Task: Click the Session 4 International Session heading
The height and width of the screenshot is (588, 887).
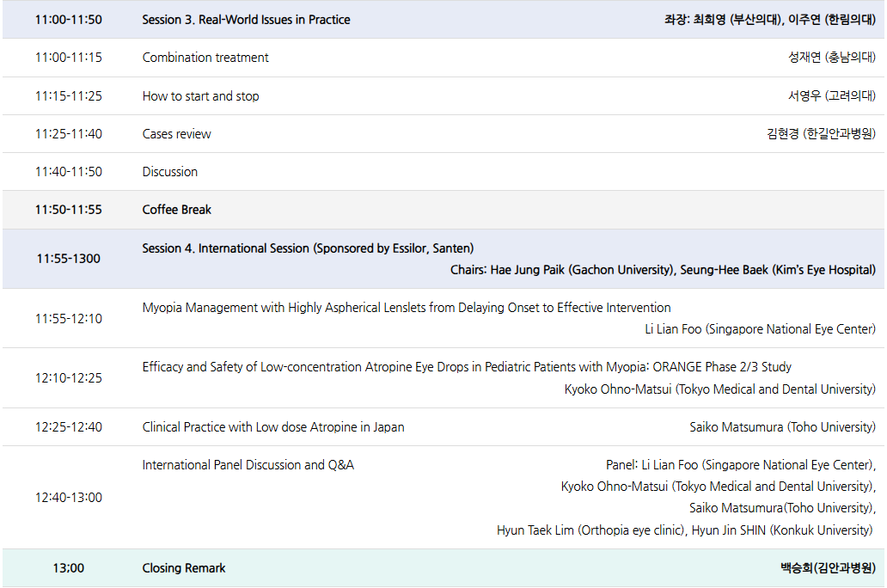Action: pos(308,248)
